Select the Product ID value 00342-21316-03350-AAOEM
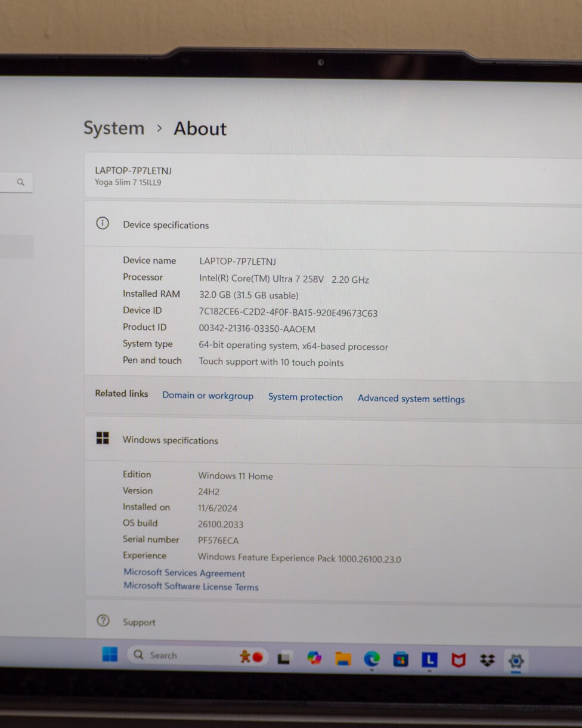 coord(257,329)
